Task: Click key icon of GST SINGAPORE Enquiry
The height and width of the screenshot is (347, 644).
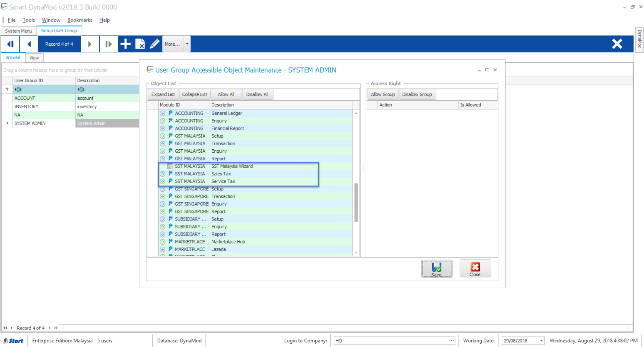Action: [x=170, y=204]
